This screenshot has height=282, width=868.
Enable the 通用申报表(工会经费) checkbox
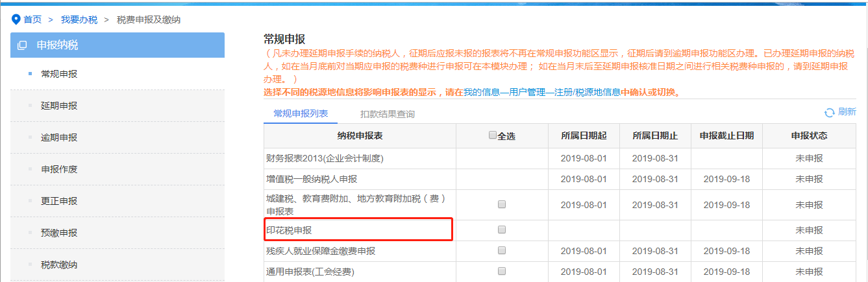click(x=501, y=271)
